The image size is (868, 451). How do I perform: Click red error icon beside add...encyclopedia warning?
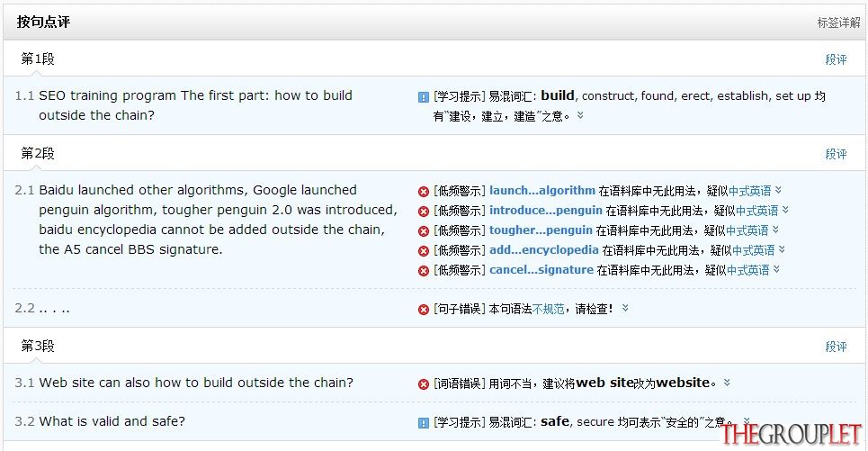(x=424, y=251)
